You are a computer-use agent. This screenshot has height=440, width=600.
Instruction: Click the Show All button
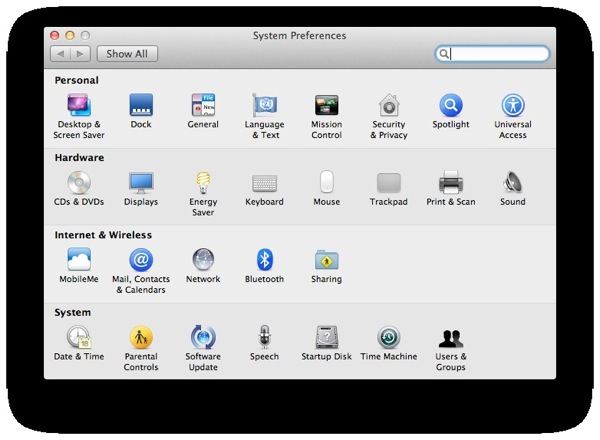click(x=127, y=54)
